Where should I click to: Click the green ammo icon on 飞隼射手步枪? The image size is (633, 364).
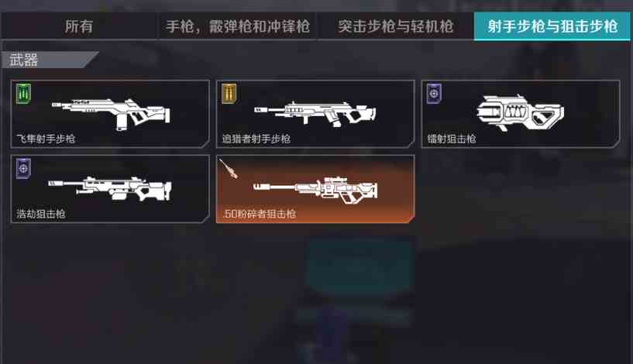tap(23, 94)
